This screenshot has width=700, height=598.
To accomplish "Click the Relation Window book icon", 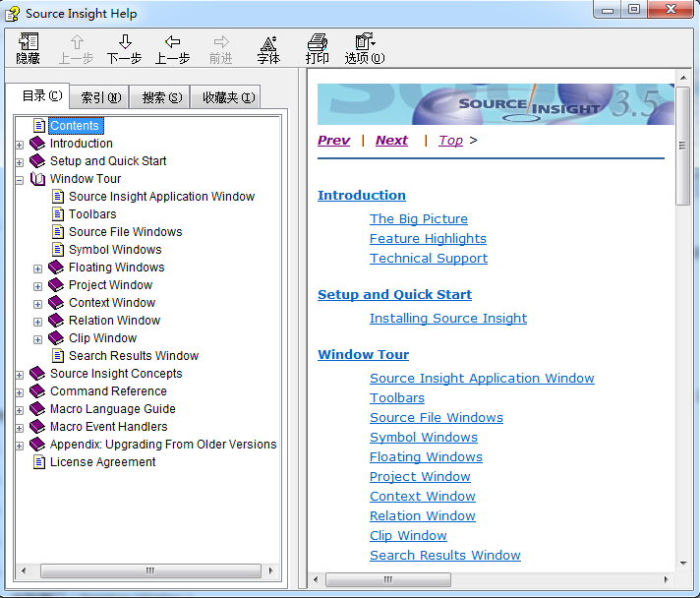I will click(56, 321).
